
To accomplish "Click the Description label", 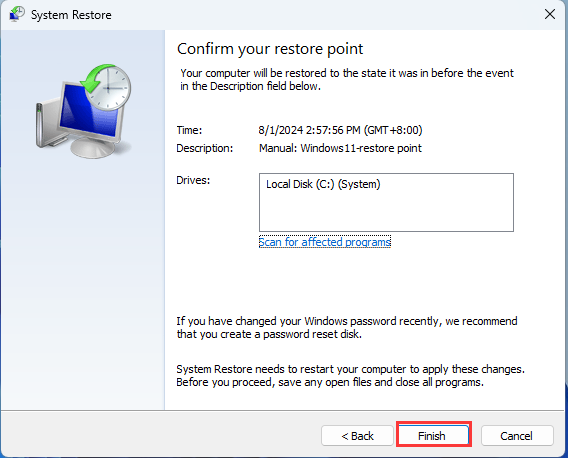I will coord(205,148).
